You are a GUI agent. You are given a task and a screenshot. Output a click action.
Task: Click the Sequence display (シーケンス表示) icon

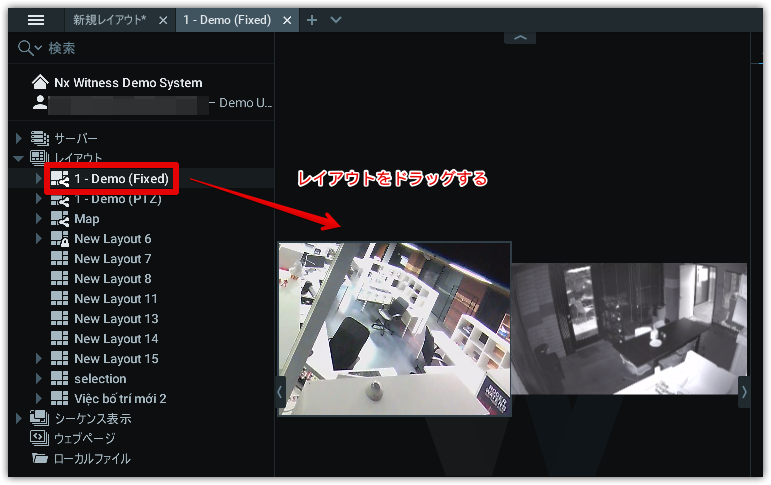40,418
